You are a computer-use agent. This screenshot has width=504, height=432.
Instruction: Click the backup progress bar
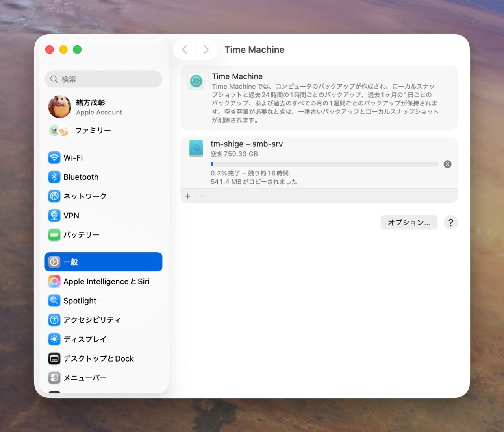pos(324,164)
